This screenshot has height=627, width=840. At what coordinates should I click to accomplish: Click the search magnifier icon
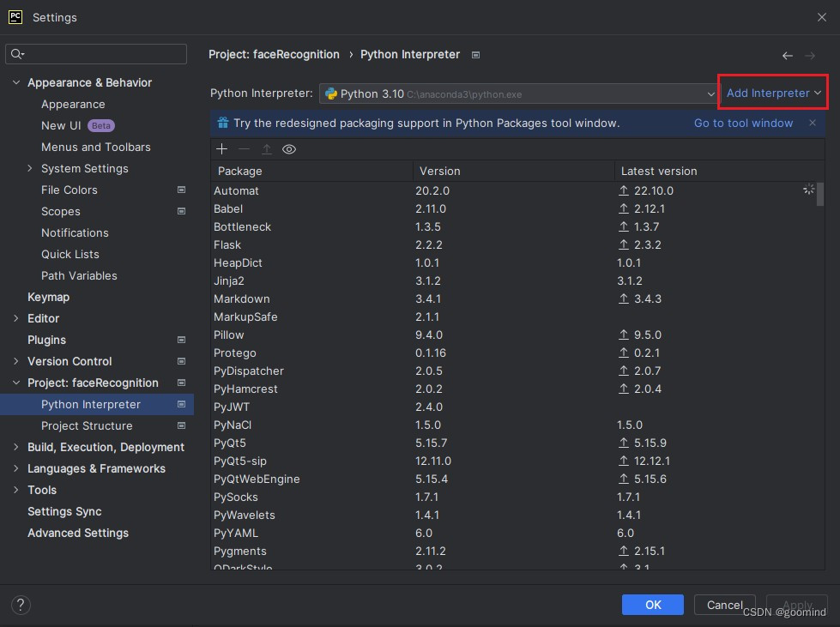(x=17, y=53)
